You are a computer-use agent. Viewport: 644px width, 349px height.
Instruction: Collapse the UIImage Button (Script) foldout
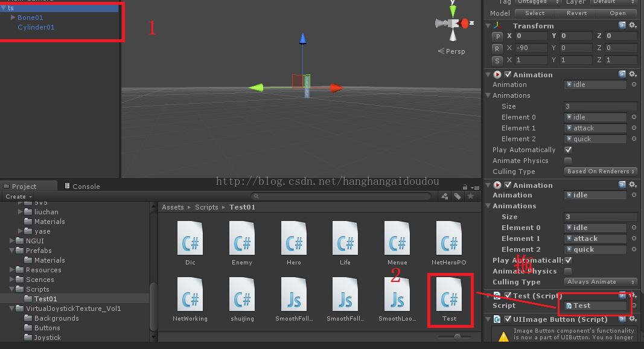pos(488,319)
